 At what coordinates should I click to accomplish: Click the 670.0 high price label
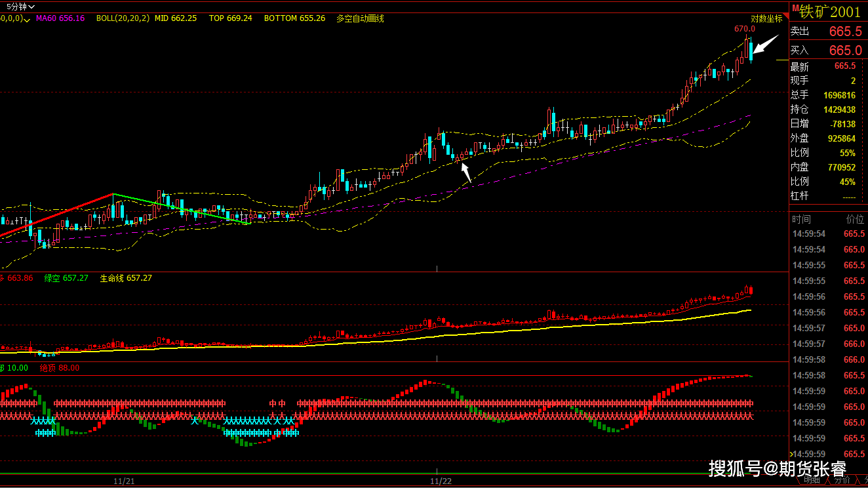(x=744, y=29)
